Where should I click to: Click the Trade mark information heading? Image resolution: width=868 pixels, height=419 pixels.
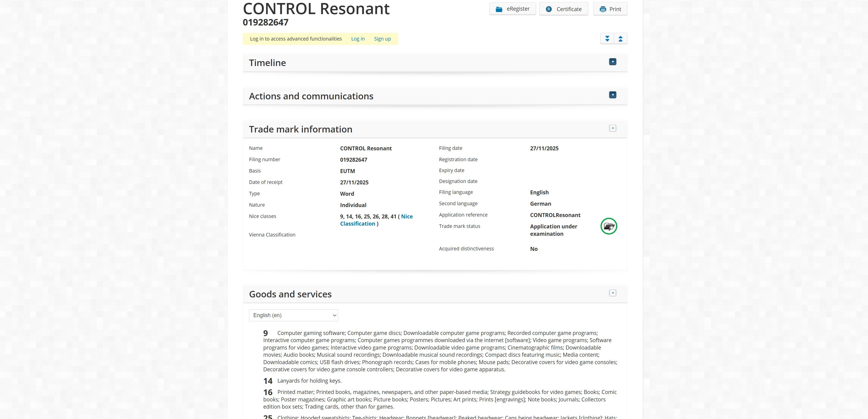301,129
